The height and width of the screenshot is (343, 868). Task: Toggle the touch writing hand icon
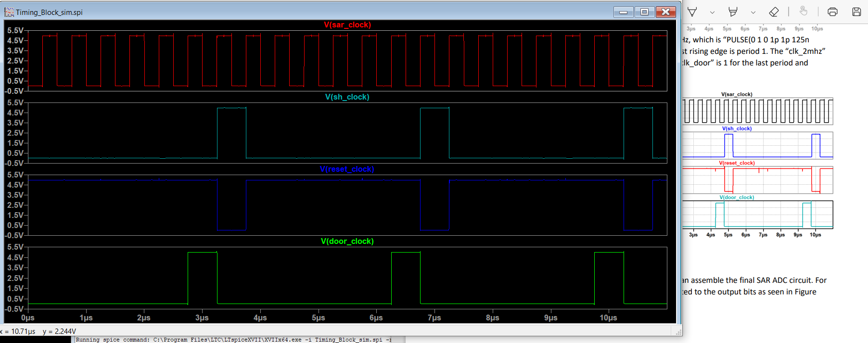(x=803, y=12)
